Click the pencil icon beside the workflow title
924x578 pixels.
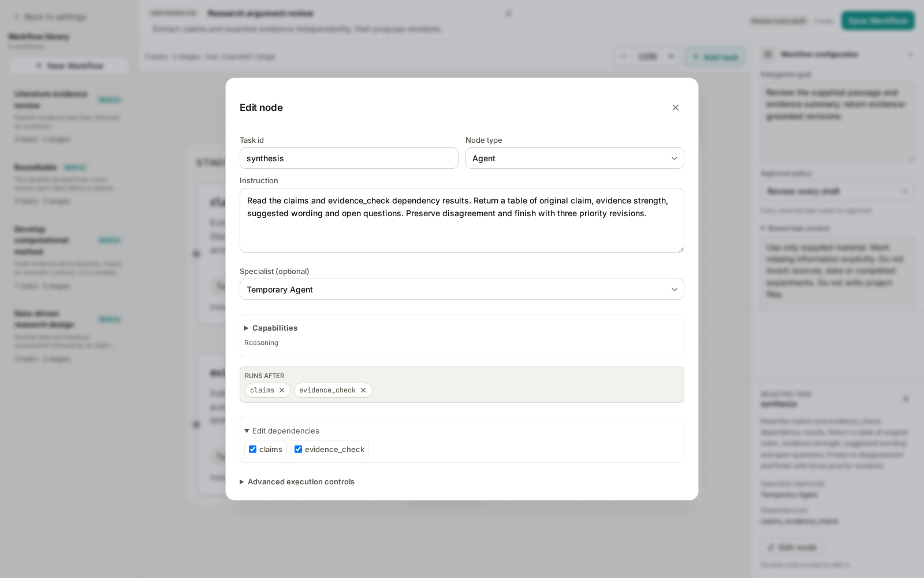[508, 13]
